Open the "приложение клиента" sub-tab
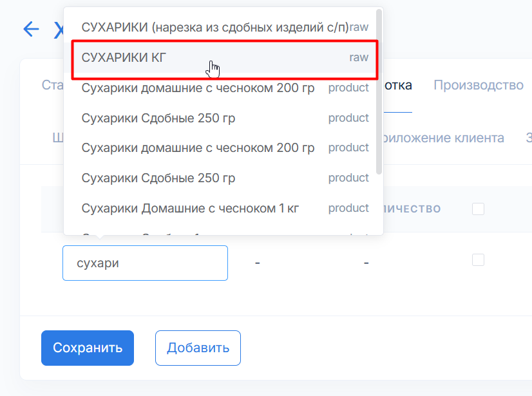Screen dimensions: 532x396 point(443,138)
